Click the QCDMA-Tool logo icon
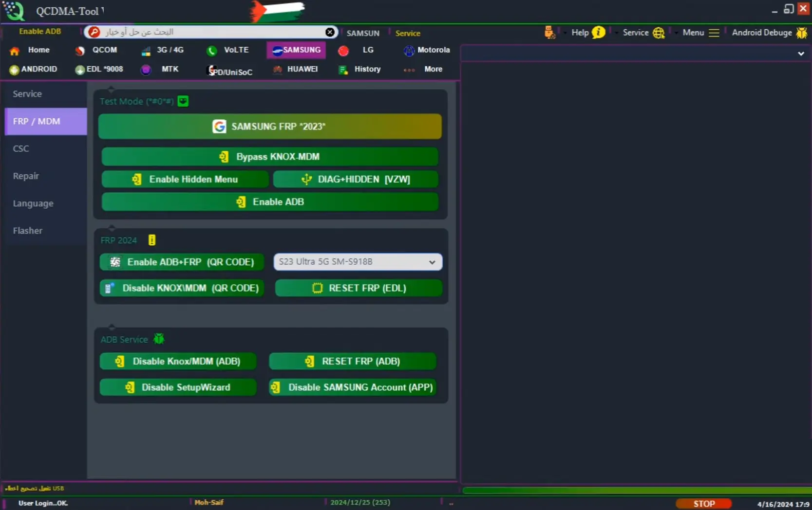 (x=14, y=11)
